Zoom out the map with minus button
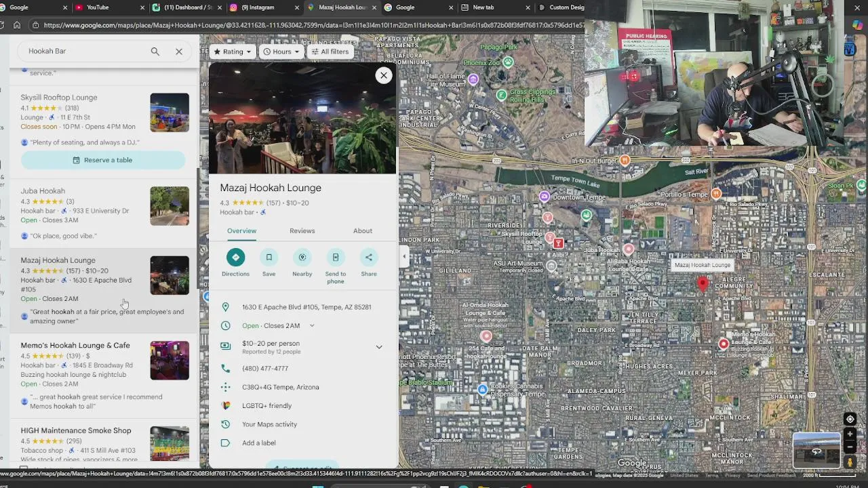This screenshot has width=868, height=488. point(850,447)
